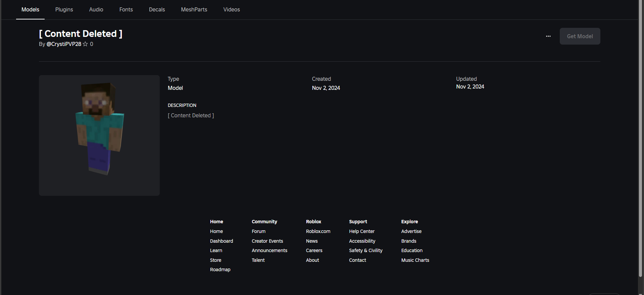
Task: Select the Fonts tab
Action: coord(126,9)
